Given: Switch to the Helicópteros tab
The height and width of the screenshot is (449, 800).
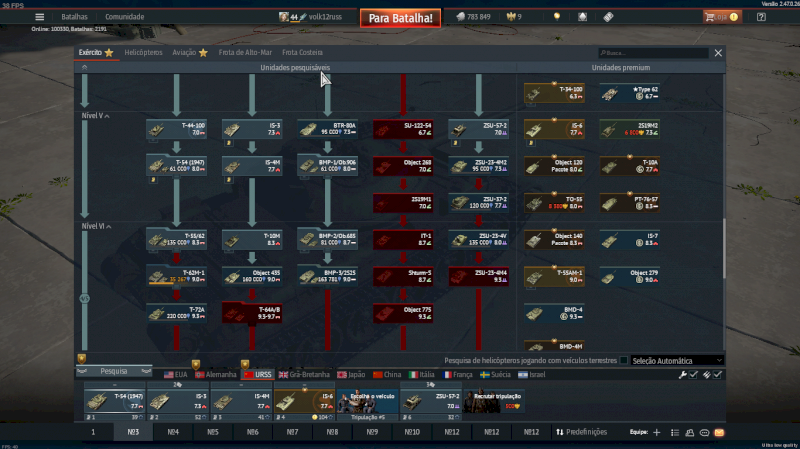Looking at the screenshot, I should (143, 52).
